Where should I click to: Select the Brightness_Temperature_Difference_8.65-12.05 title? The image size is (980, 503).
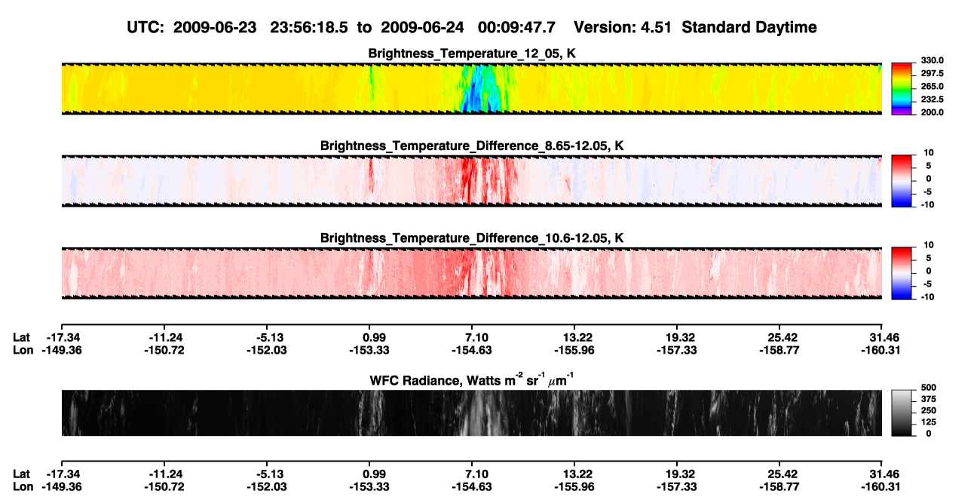click(472, 146)
